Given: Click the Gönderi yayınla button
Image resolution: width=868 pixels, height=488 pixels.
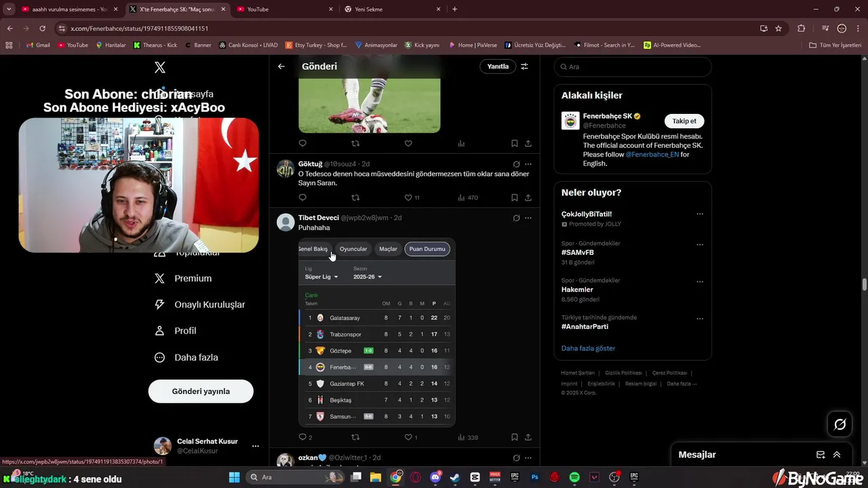Looking at the screenshot, I should [201, 391].
